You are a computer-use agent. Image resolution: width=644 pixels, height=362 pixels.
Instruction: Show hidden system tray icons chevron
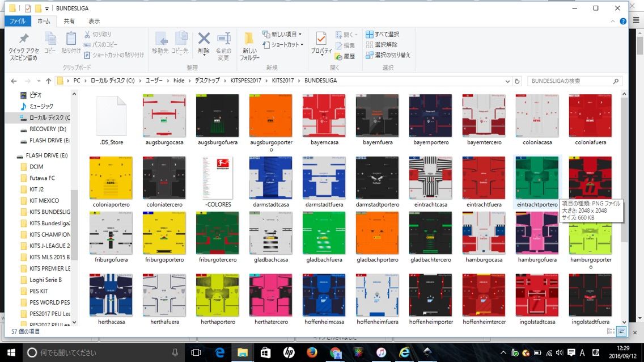tap(503, 352)
